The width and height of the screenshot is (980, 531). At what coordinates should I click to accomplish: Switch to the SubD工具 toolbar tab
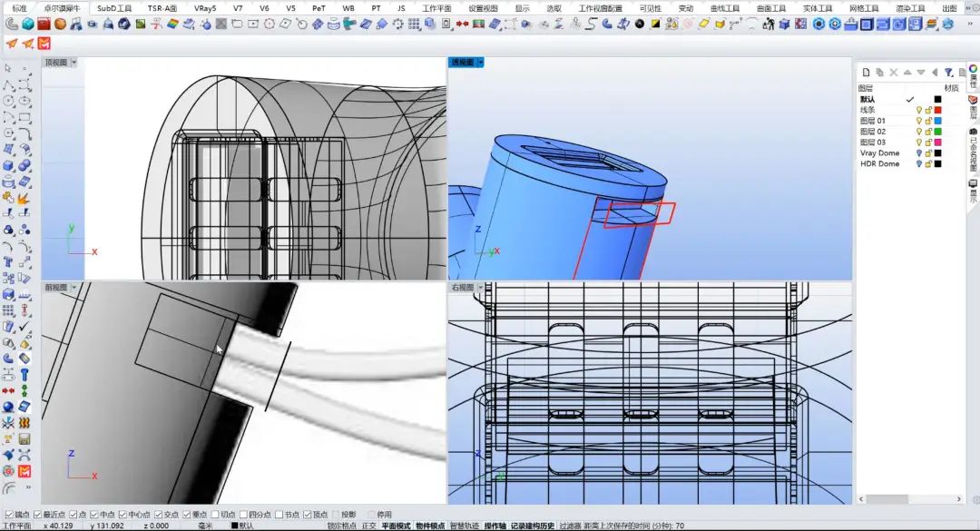tap(114, 8)
